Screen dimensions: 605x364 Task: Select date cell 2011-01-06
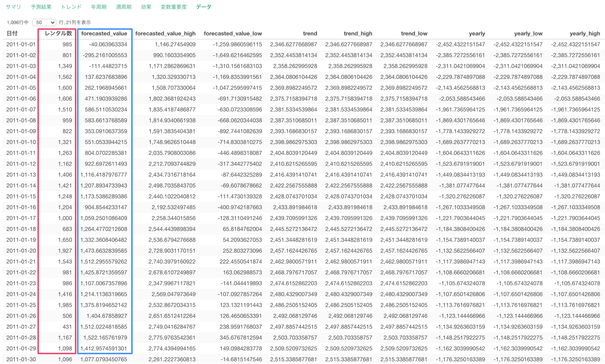(x=21, y=99)
